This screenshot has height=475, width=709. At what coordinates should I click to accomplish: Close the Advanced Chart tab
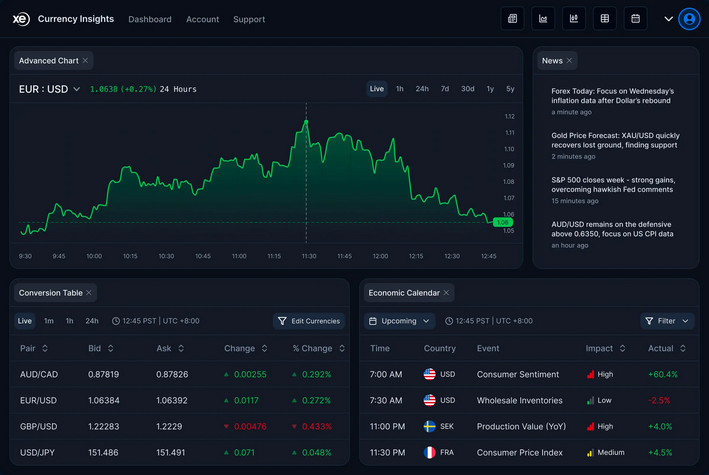click(85, 61)
